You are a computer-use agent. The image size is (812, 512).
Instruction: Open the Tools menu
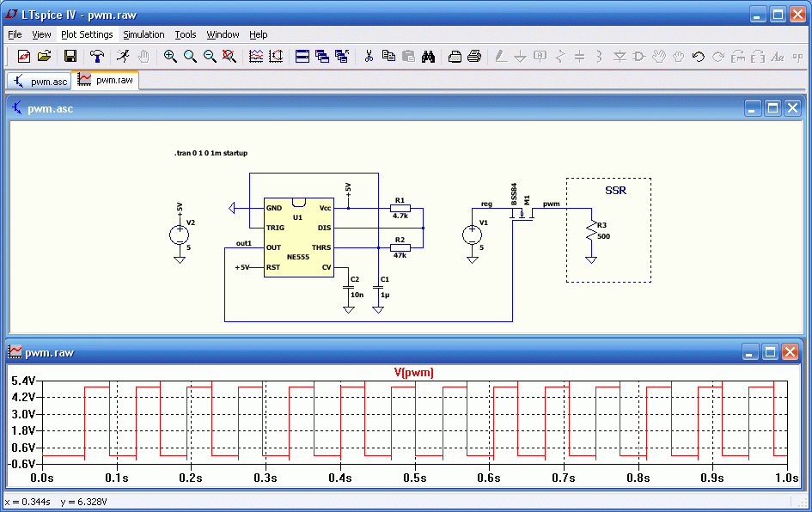click(186, 34)
